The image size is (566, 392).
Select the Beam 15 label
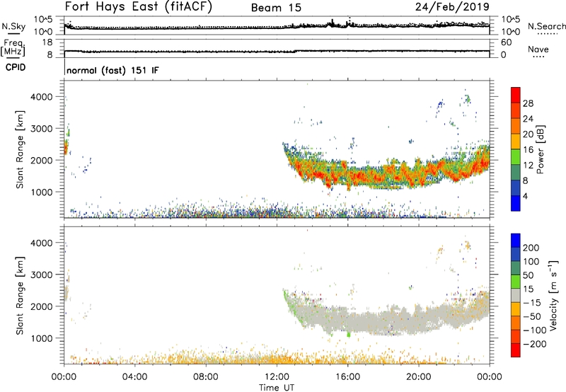tap(276, 8)
